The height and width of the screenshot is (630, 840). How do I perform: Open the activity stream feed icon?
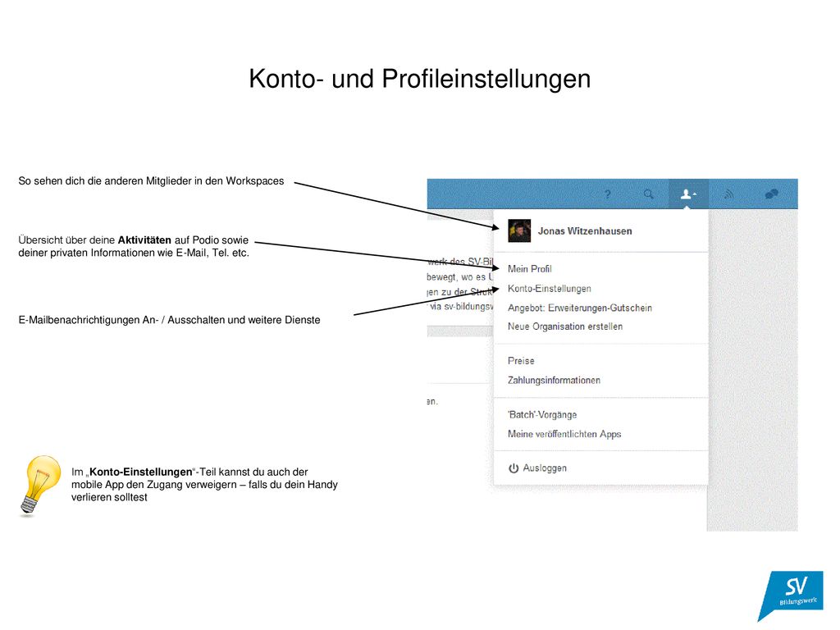point(728,194)
